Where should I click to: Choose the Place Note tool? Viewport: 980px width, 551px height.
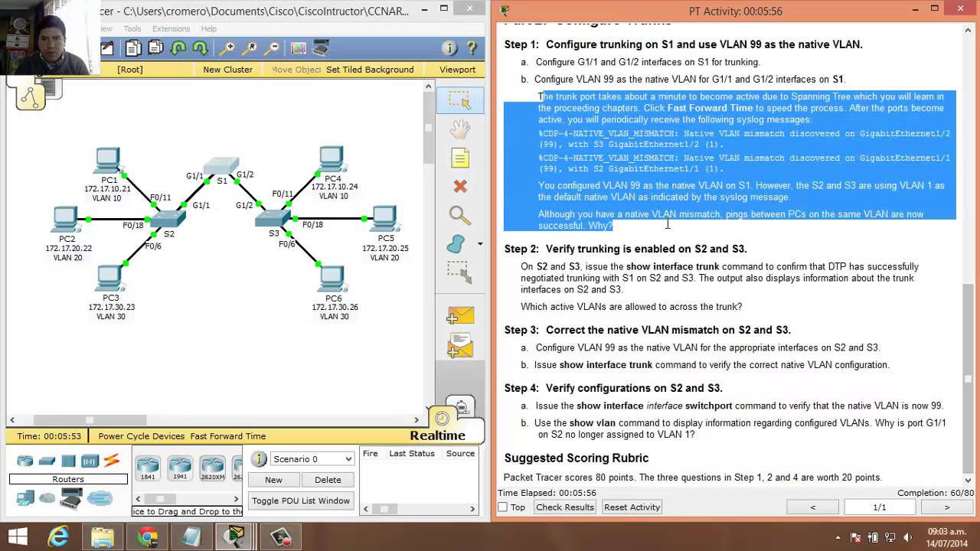pos(460,158)
